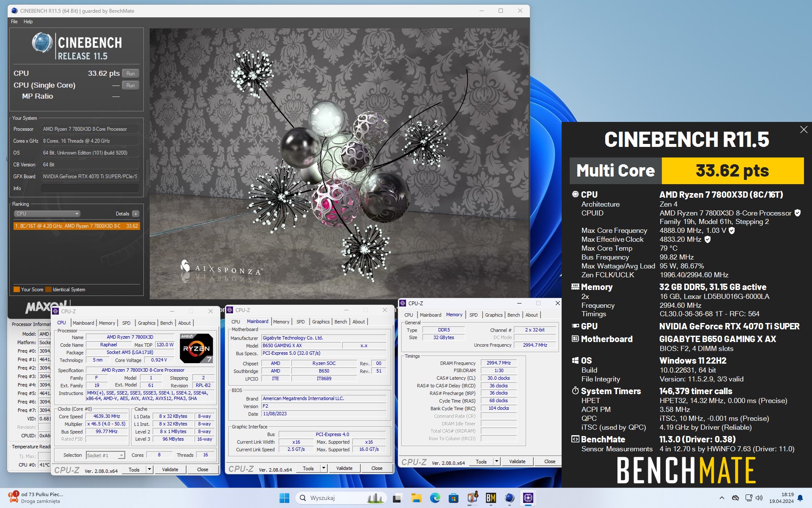
Task: Click the Manufacturer field Gigabyte Technology Co. Ltd.
Action: 324,338
